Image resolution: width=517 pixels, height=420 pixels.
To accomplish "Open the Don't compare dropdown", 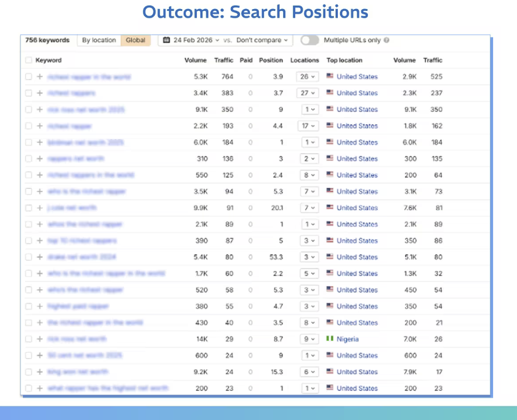I will pyautogui.click(x=262, y=40).
